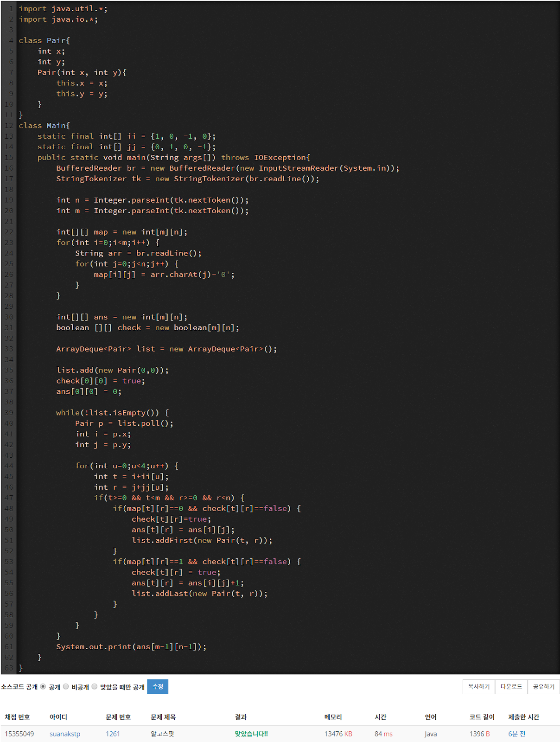Click the line declaring static array jj
Screen dimensions: 560x742
(x=127, y=147)
